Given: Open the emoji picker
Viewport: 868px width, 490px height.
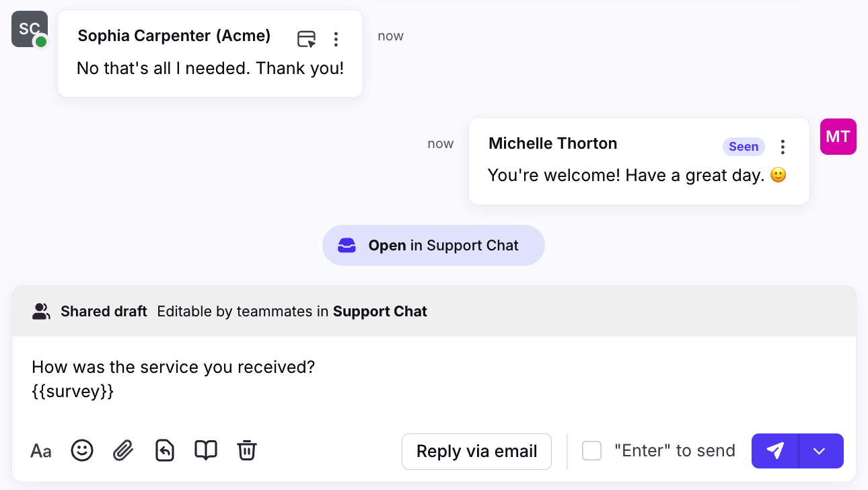Looking at the screenshot, I should [82, 450].
